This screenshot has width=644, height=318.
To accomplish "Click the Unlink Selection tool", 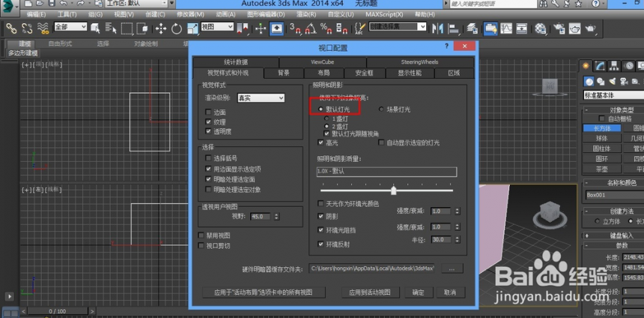I will tap(27, 28).
